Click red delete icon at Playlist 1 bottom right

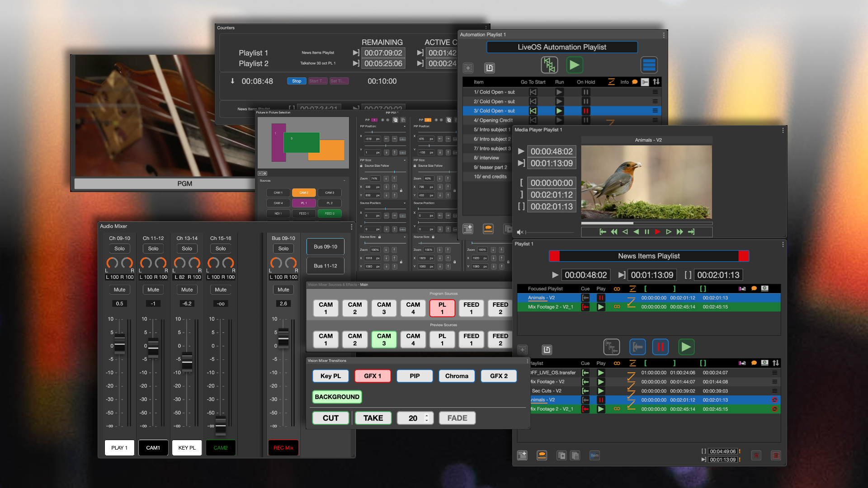click(x=776, y=455)
